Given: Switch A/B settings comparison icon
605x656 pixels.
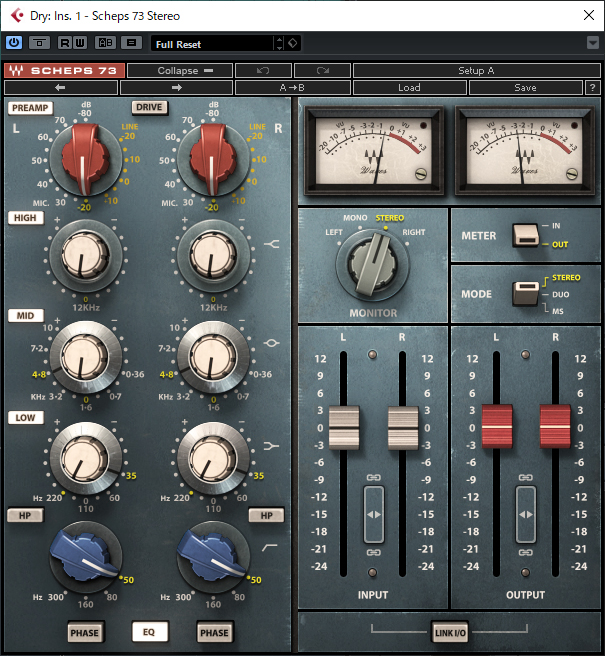Looking at the screenshot, I should 105,43.
